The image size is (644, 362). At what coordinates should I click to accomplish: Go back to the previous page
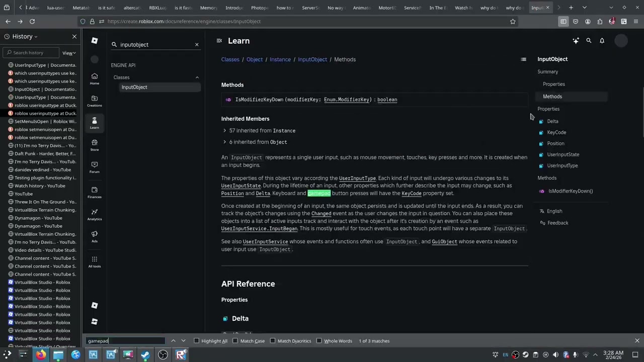[x=8, y=22]
